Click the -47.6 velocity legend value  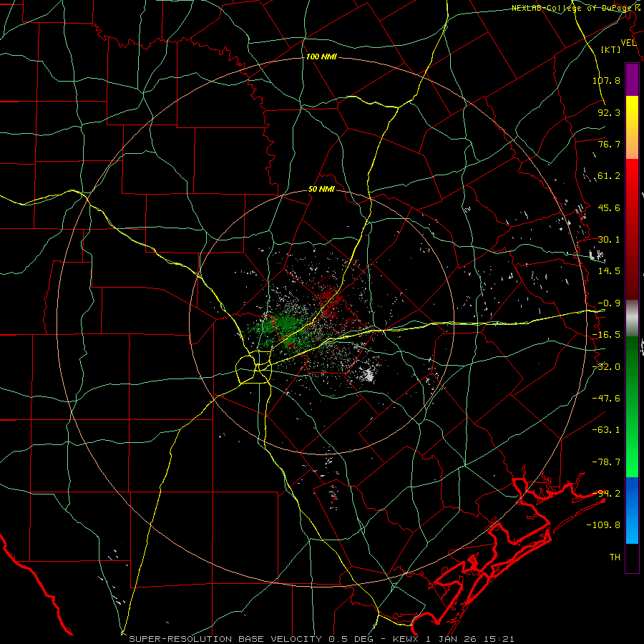tap(606, 399)
